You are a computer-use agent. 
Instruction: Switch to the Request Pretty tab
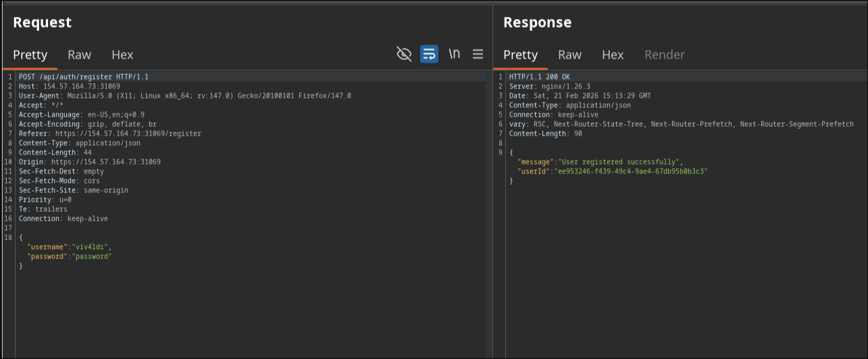coord(30,55)
